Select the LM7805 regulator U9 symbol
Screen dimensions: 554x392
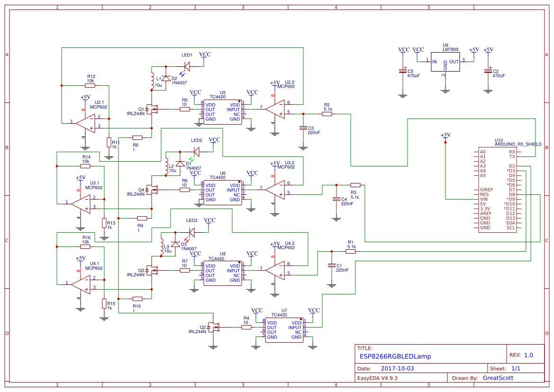[445, 62]
